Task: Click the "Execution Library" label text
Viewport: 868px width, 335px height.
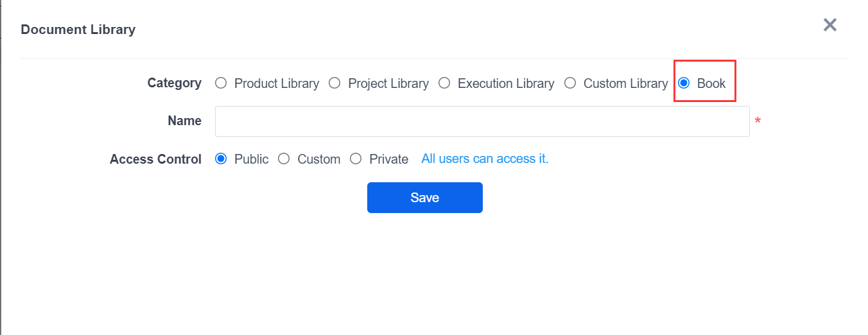Action: (x=506, y=83)
